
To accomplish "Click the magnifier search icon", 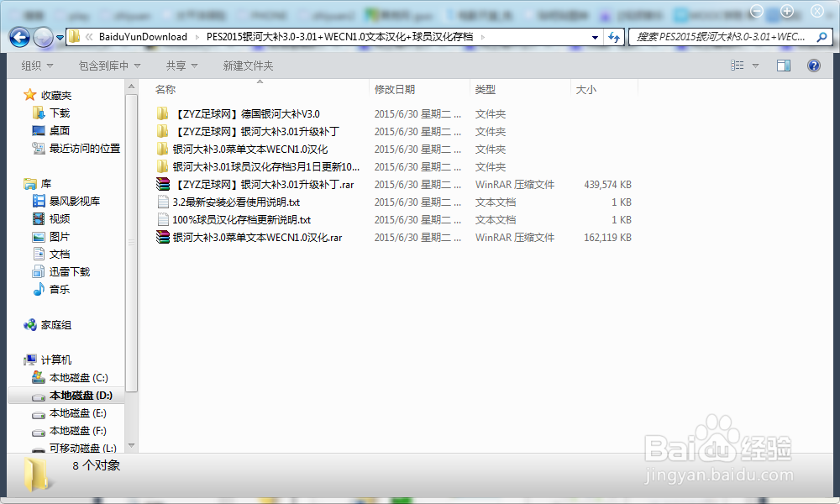I will tap(822, 37).
